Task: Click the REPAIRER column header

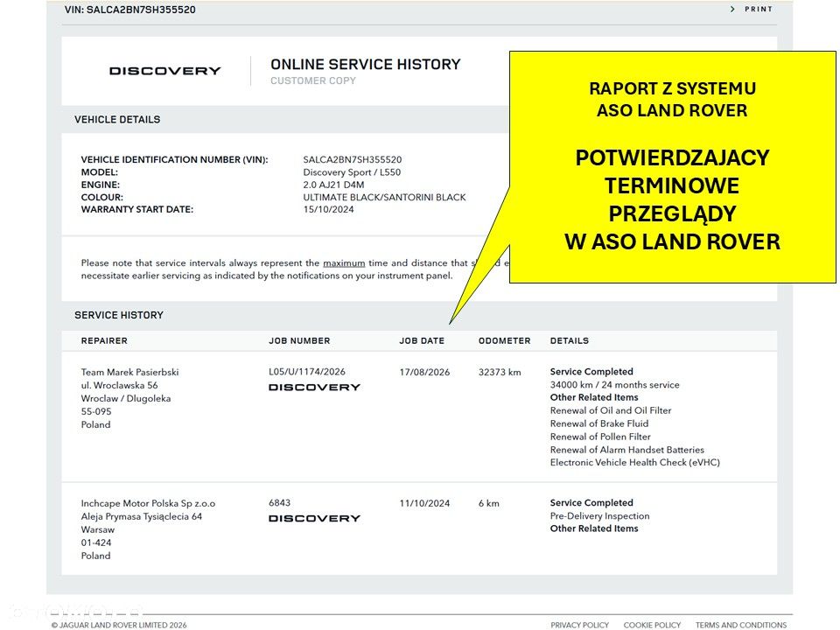Action: pos(104,340)
